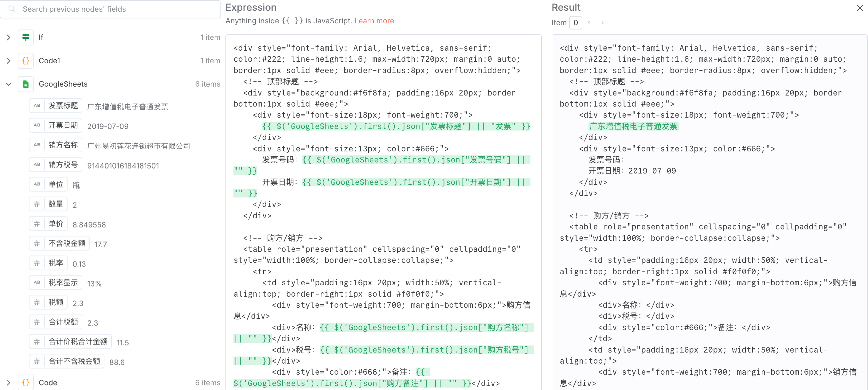Click the string type icon for 税率显示
868x390 pixels.
point(37,283)
